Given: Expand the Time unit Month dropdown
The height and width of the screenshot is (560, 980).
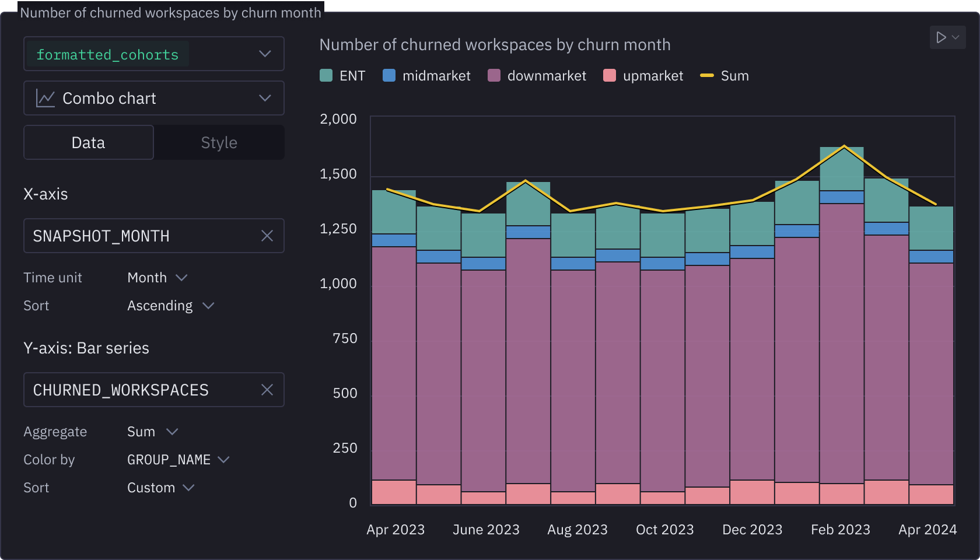Looking at the screenshot, I should click(x=156, y=278).
